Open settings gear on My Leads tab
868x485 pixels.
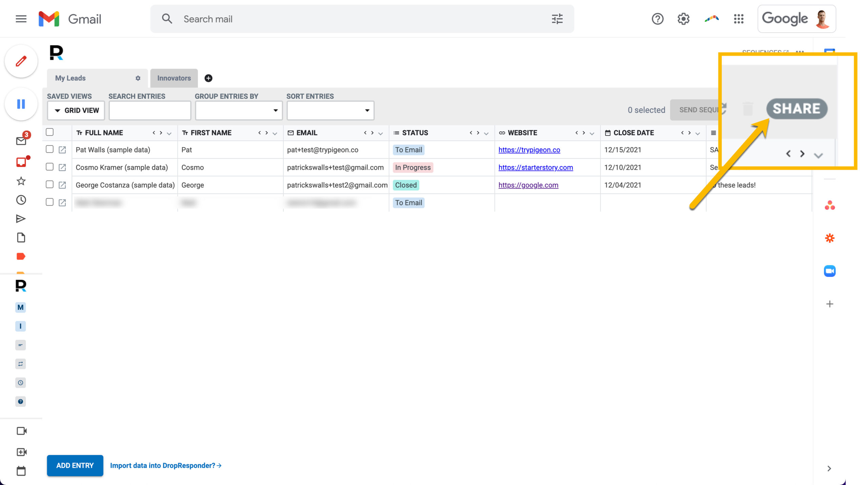point(138,78)
